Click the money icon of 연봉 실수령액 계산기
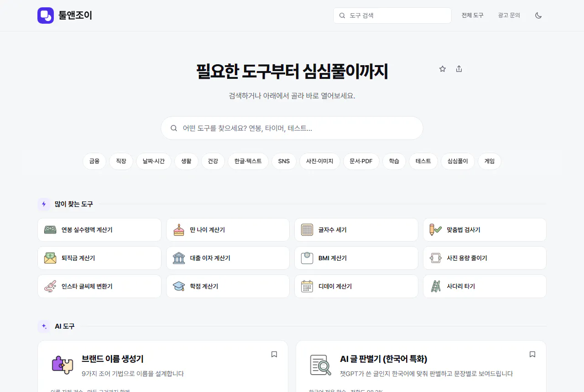The image size is (584, 392). coord(50,230)
